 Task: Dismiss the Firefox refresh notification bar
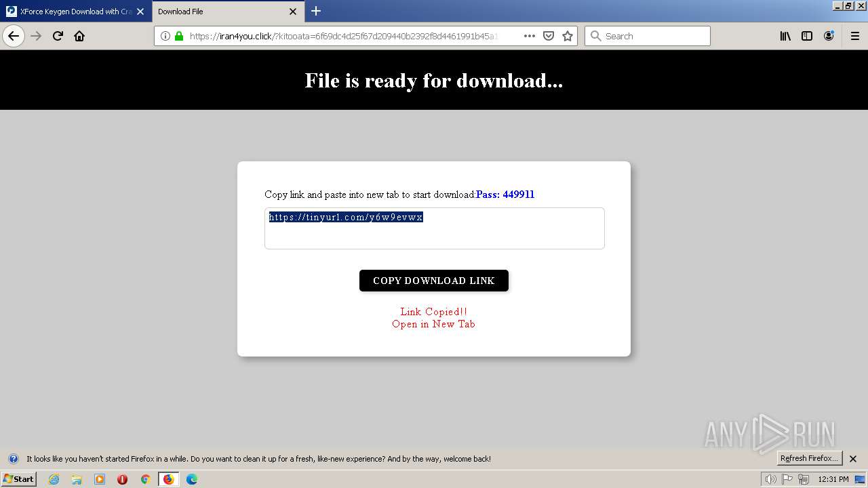(853, 459)
